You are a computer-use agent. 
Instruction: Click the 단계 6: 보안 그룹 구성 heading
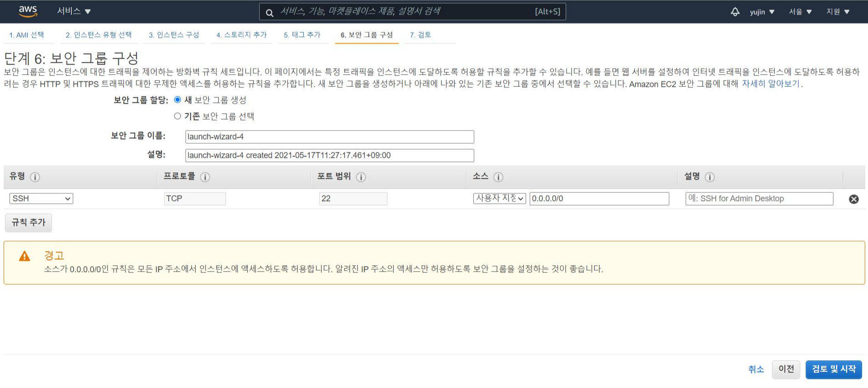click(71, 58)
